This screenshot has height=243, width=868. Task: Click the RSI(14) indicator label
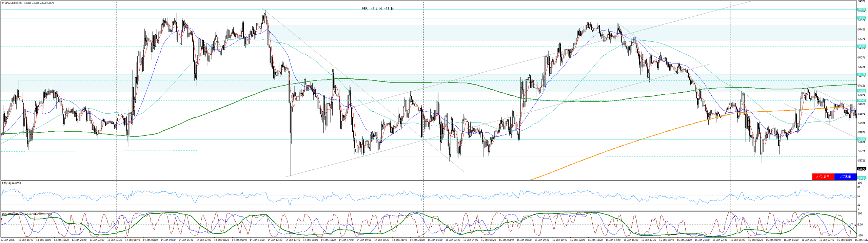coord(11,183)
